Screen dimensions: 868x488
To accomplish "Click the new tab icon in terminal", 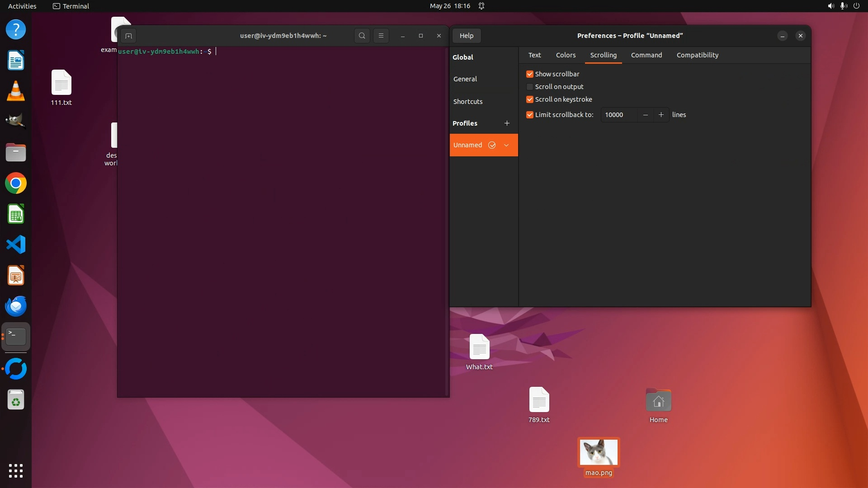I will click(128, 36).
